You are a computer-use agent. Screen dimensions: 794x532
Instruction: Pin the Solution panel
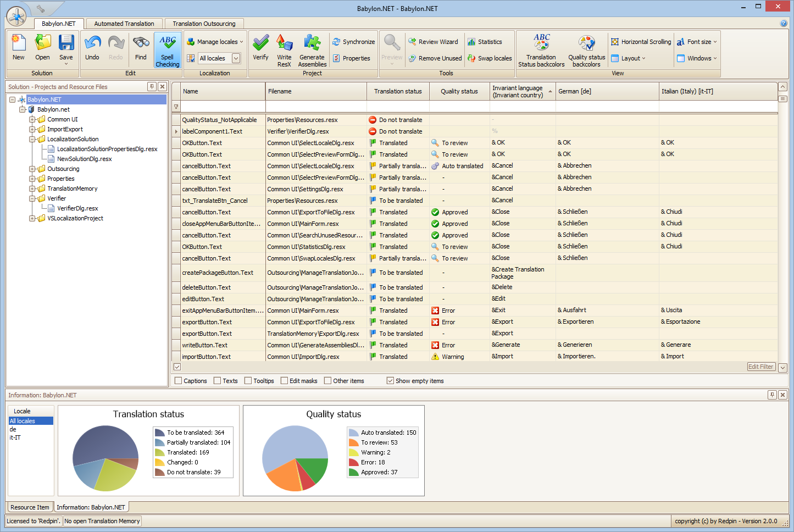coord(152,86)
